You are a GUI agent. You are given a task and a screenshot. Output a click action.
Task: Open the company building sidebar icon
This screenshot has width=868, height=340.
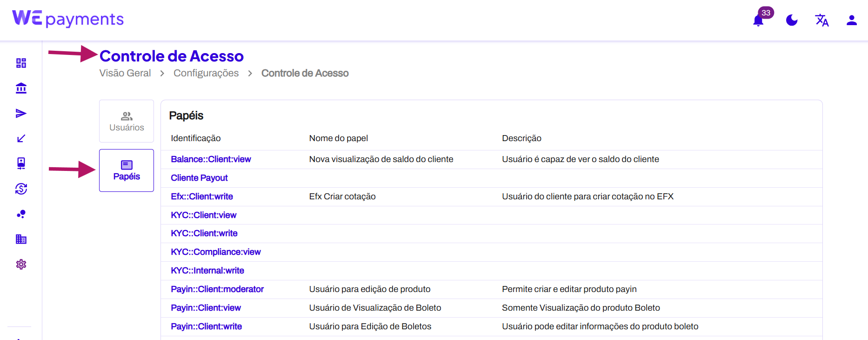coord(21,239)
